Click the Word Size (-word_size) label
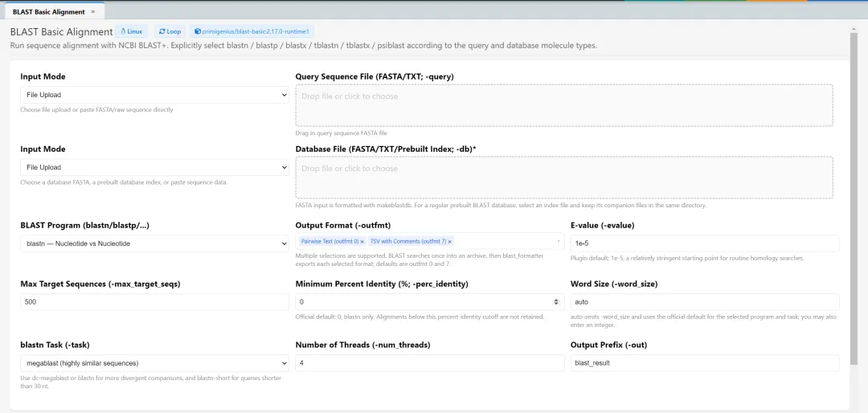Screen dimensions: 868x413 614,284
